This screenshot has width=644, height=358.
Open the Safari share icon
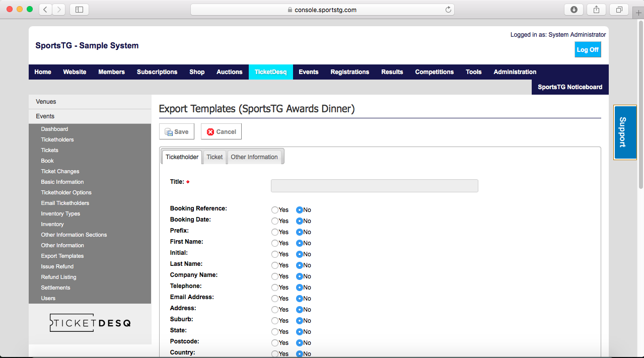597,9
